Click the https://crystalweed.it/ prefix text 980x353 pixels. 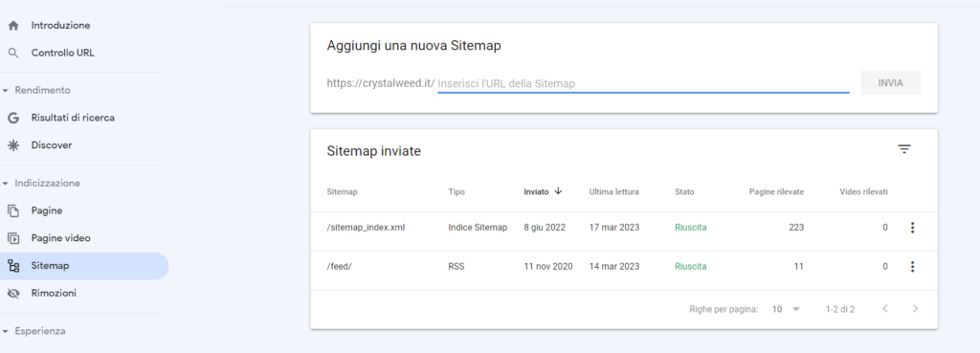point(381,83)
